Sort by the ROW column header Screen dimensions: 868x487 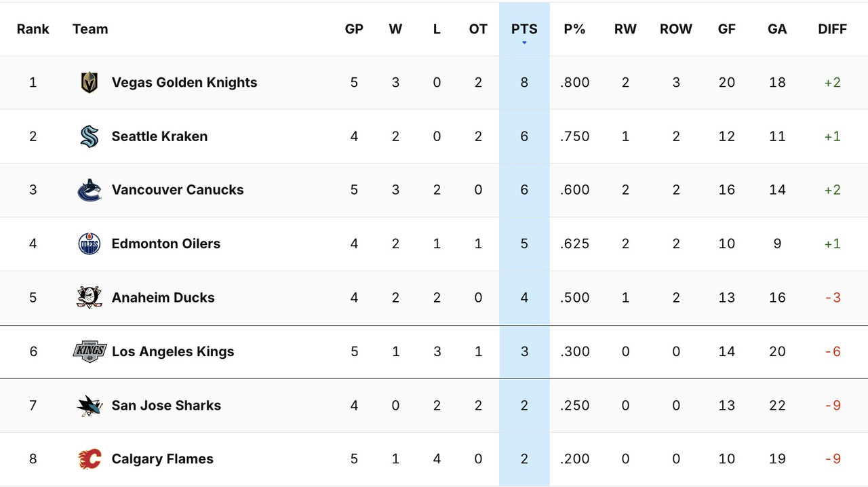click(x=675, y=29)
